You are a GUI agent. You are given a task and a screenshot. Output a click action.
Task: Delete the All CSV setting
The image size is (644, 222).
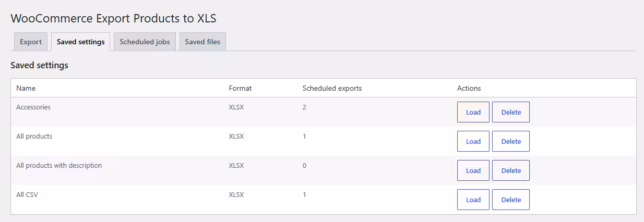[x=511, y=200]
